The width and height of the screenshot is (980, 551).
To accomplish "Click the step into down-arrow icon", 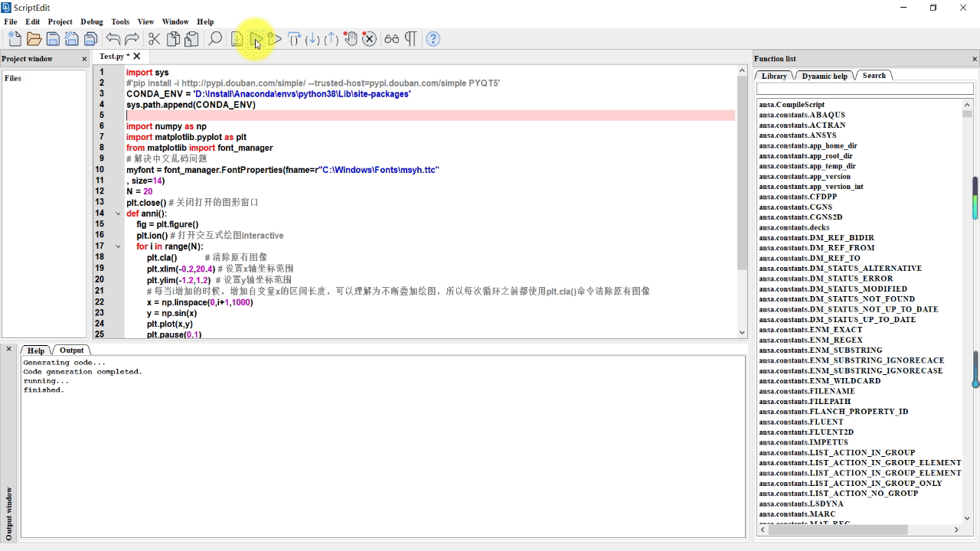I will 312,39.
